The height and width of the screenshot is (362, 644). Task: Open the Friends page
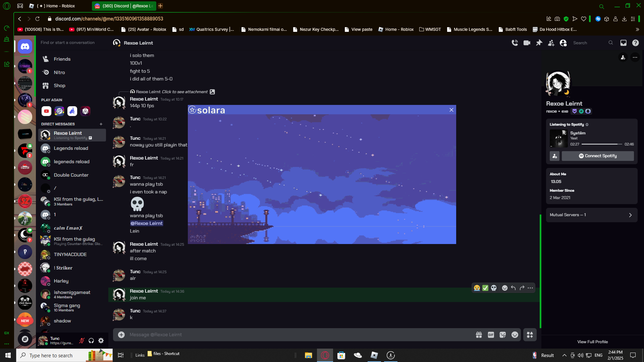coord(62,59)
